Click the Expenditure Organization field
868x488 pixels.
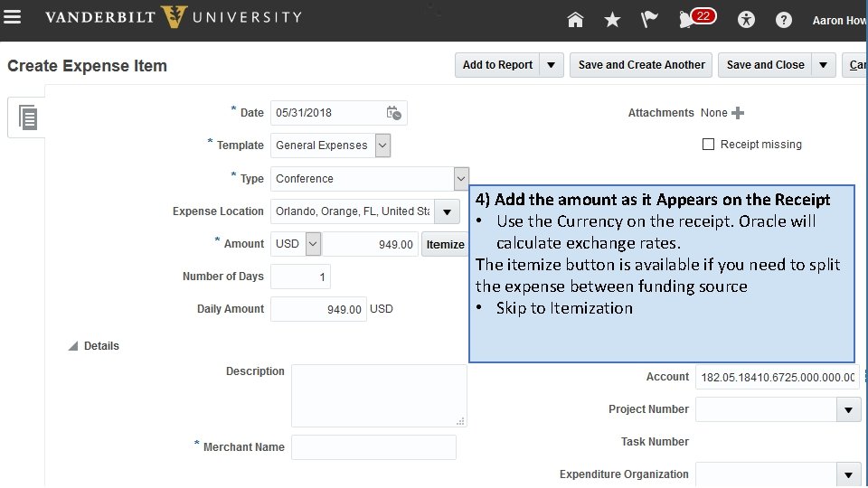click(766, 474)
